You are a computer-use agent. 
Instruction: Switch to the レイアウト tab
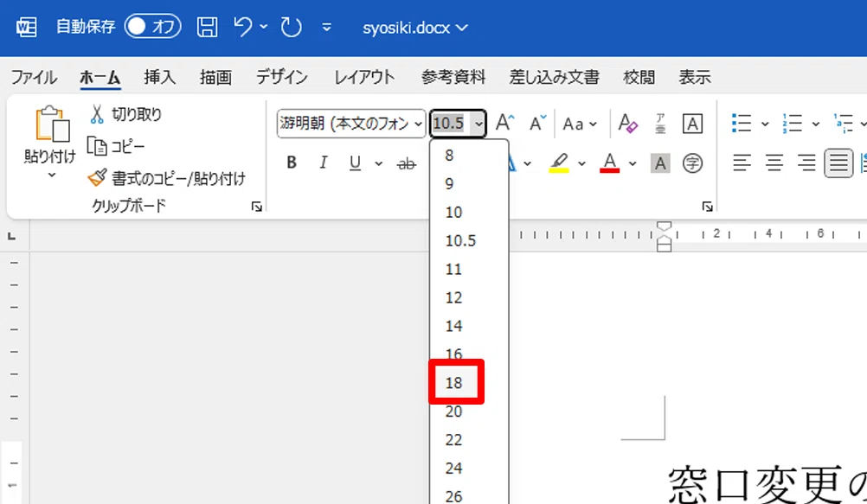click(364, 77)
